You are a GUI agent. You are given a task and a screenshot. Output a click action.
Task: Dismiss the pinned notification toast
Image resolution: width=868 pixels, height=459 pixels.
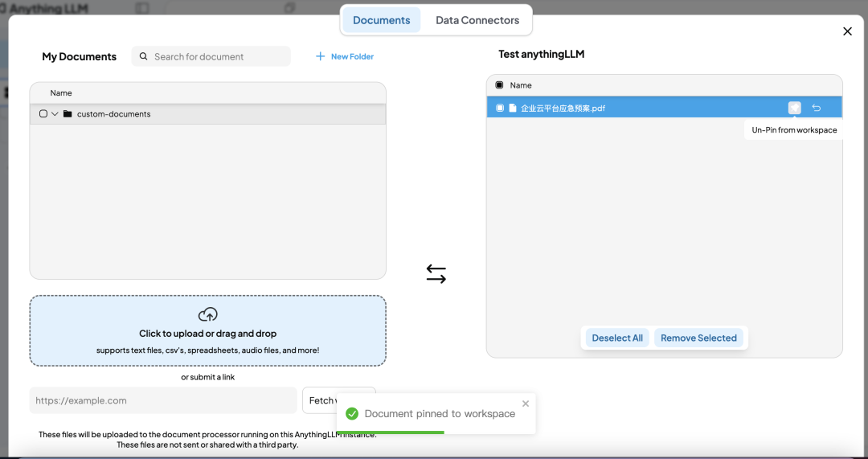tap(526, 404)
